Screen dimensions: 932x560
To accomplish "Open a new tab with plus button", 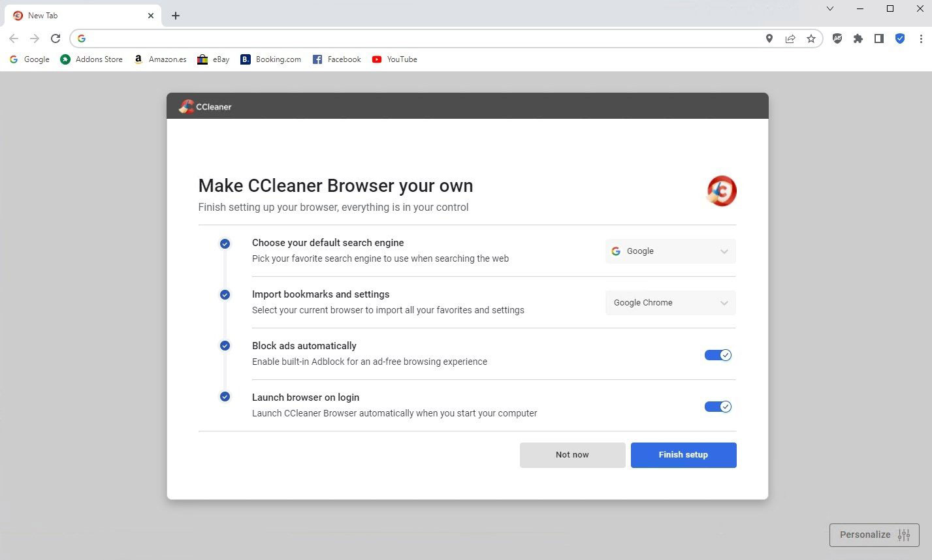I will (x=175, y=16).
